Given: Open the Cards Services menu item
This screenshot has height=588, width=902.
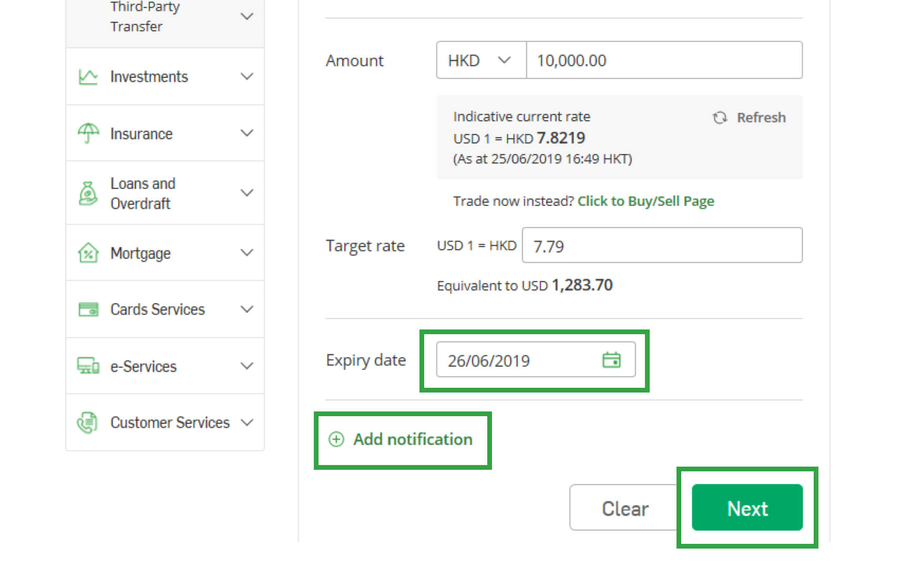Looking at the screenshot, I should tap(157, 310).
